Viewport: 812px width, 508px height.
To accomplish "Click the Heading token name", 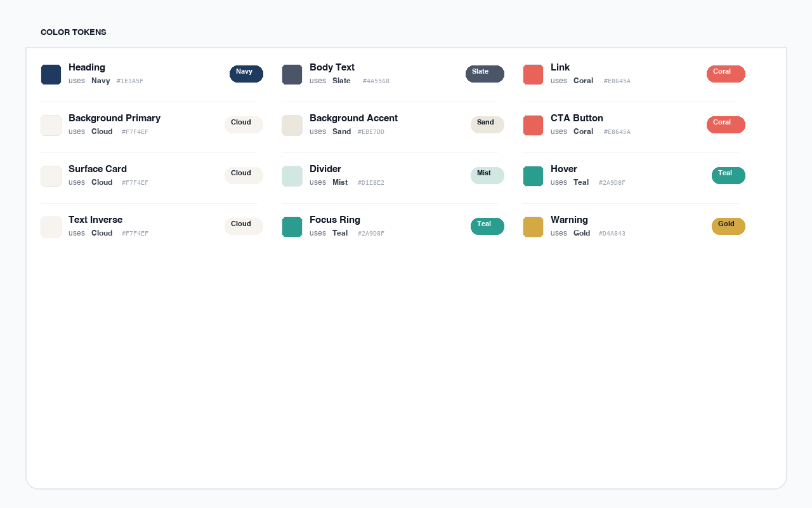I will click(x=87, y=67).
